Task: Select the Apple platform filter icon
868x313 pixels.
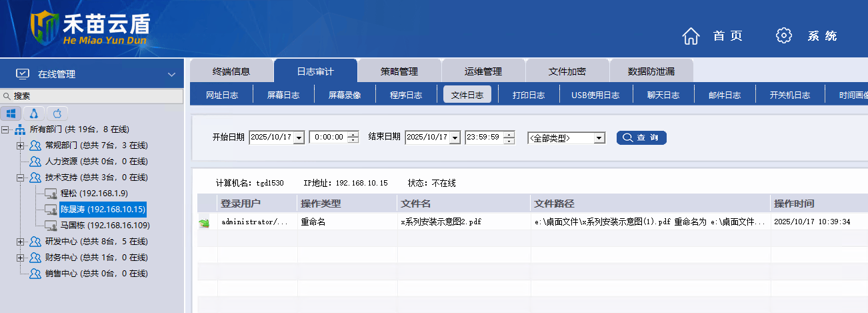Action: [57, 113]
